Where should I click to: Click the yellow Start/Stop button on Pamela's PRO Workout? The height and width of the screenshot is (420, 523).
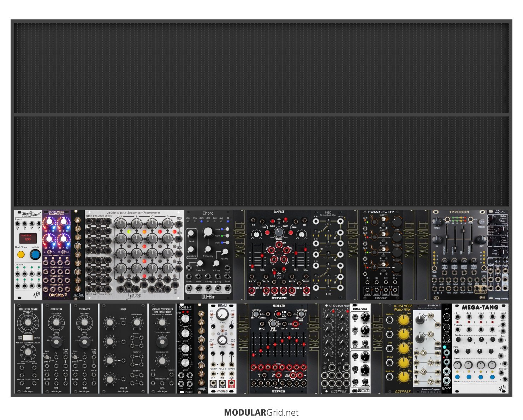[x=21, y=254]
